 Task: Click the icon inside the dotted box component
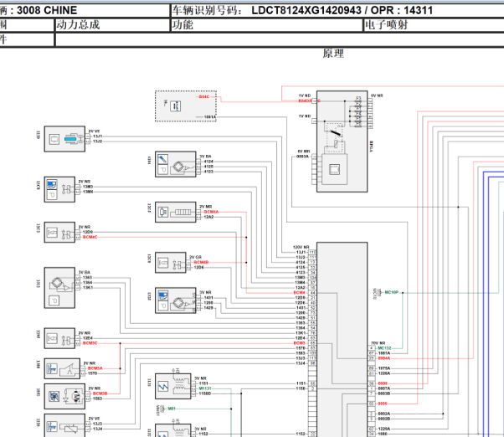[x=175, y=105]
